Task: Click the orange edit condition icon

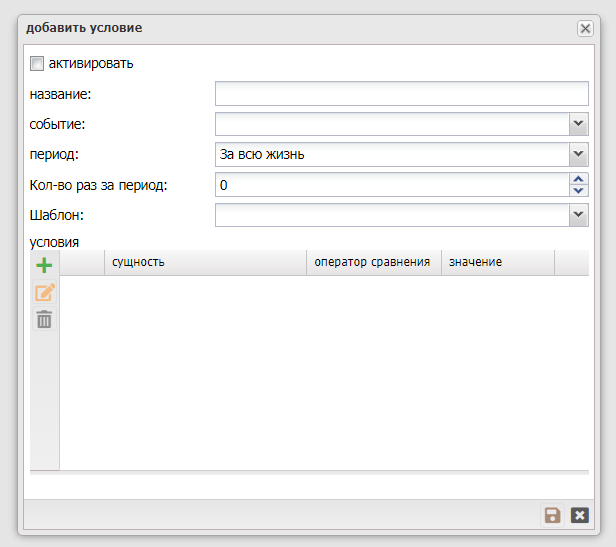Action: 44,293
